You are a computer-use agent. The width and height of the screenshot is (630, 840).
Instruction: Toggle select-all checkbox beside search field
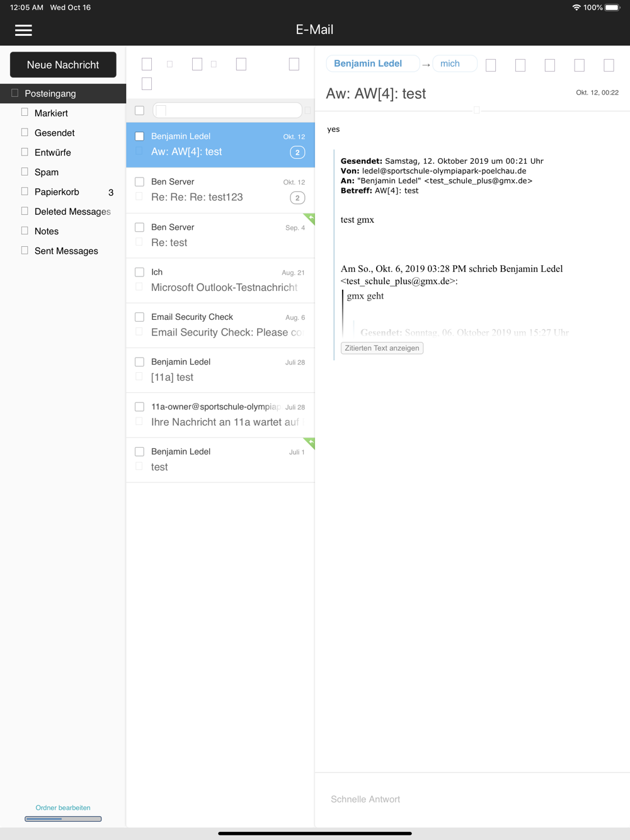coord(139,111)
